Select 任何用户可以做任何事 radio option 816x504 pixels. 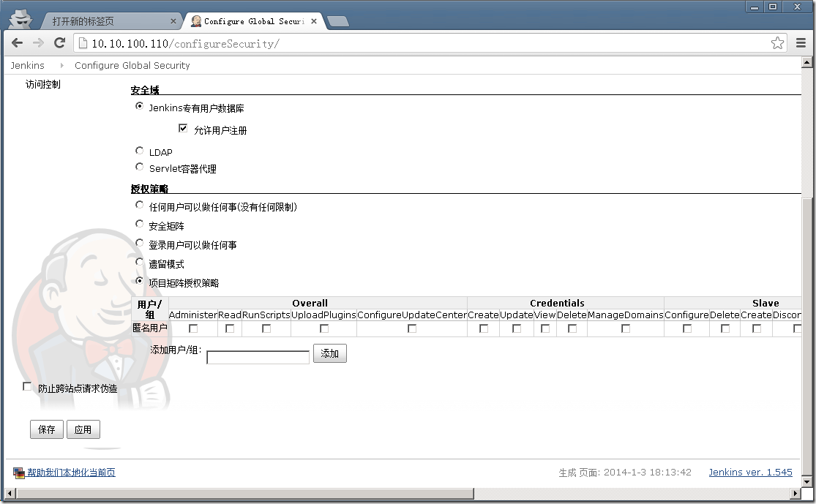(x=139, y=205)
